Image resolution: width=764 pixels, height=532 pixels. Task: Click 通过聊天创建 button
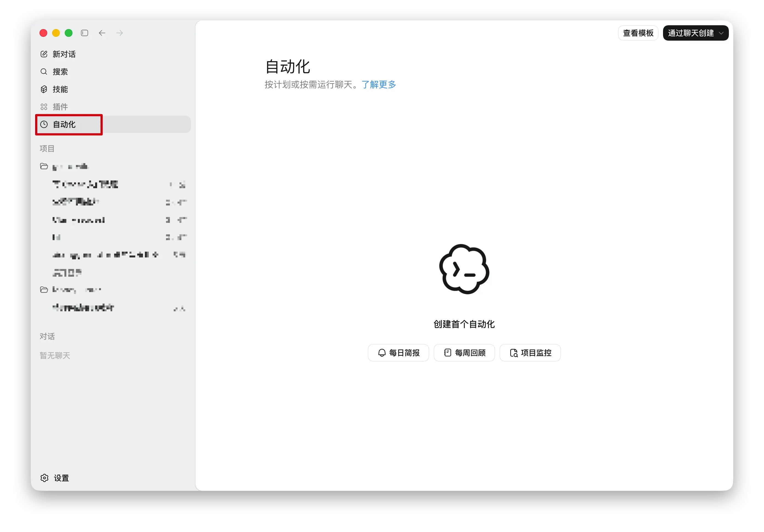tap(695, 33)
